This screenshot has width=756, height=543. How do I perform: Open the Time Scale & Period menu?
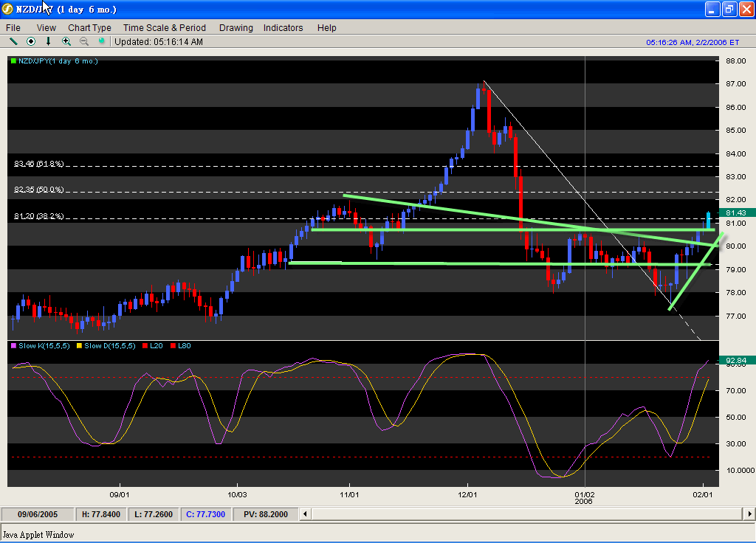[x=165, y=28]
